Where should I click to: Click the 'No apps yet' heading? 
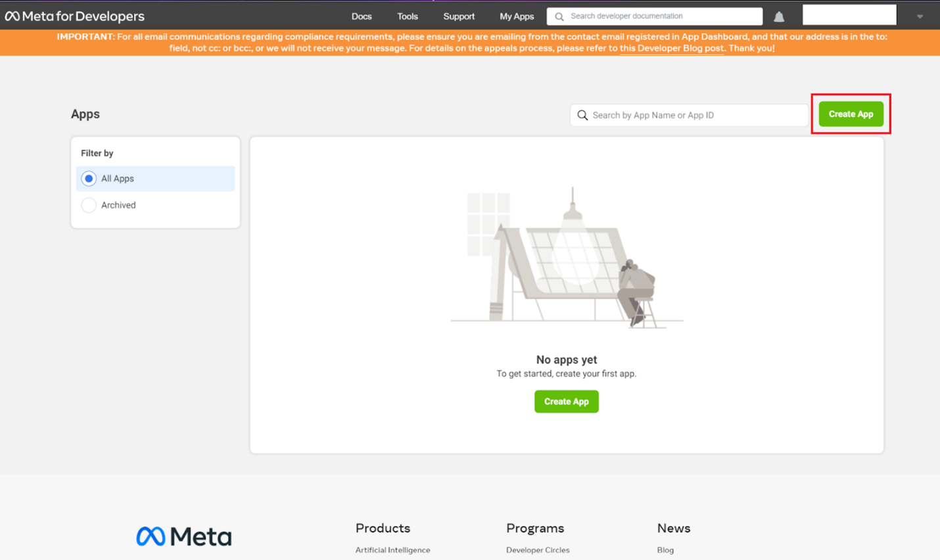pos(567,360)
